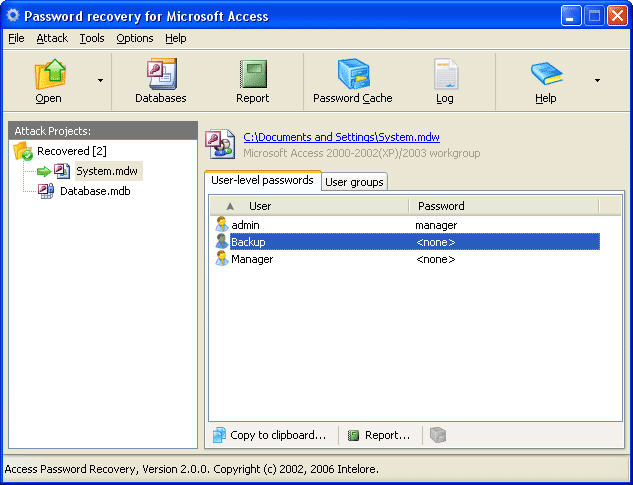
Task: Switch to the User groups tab
Action: (x=354, y=182)
